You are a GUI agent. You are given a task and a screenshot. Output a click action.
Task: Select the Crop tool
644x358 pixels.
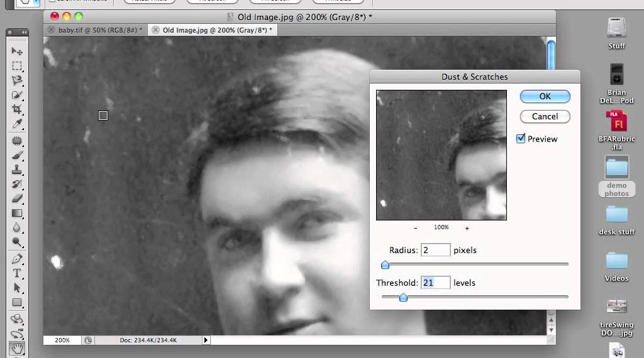(17, 109)
